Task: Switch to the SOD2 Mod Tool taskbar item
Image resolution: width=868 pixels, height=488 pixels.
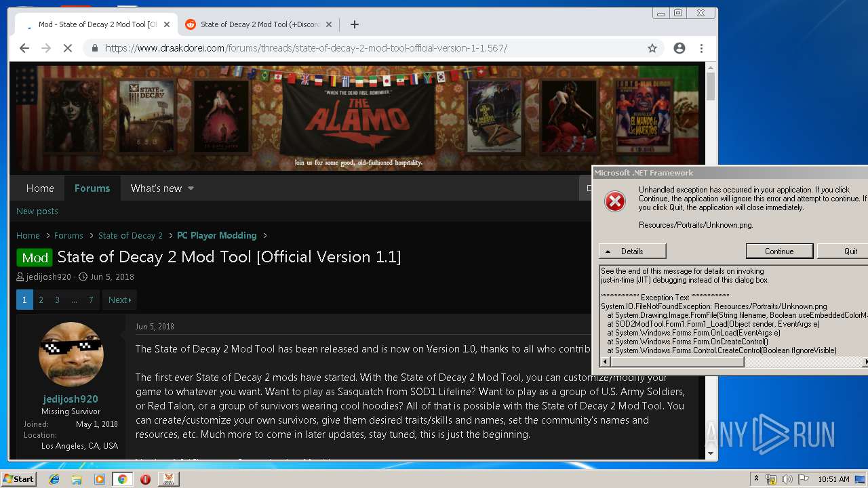Action: 168,479
